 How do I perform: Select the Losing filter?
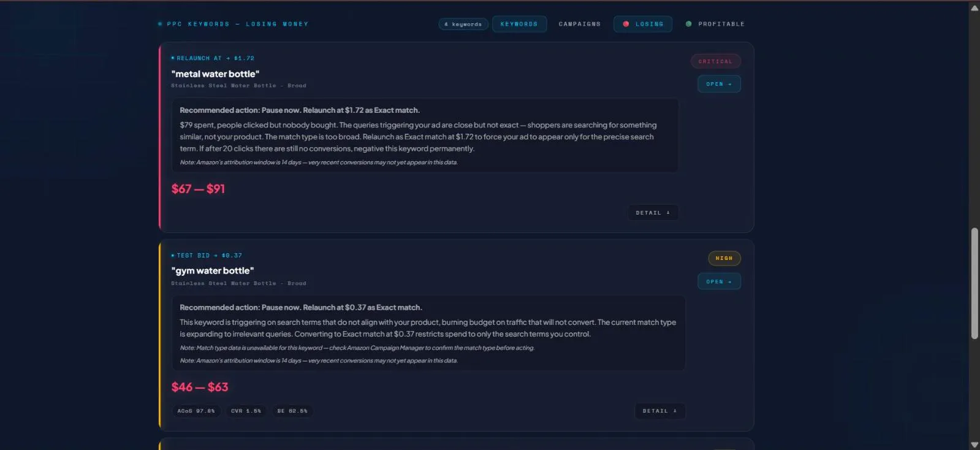643,24
